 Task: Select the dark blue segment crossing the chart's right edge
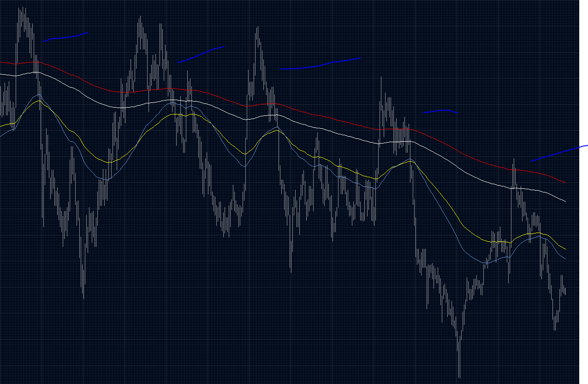pos(559,153)
